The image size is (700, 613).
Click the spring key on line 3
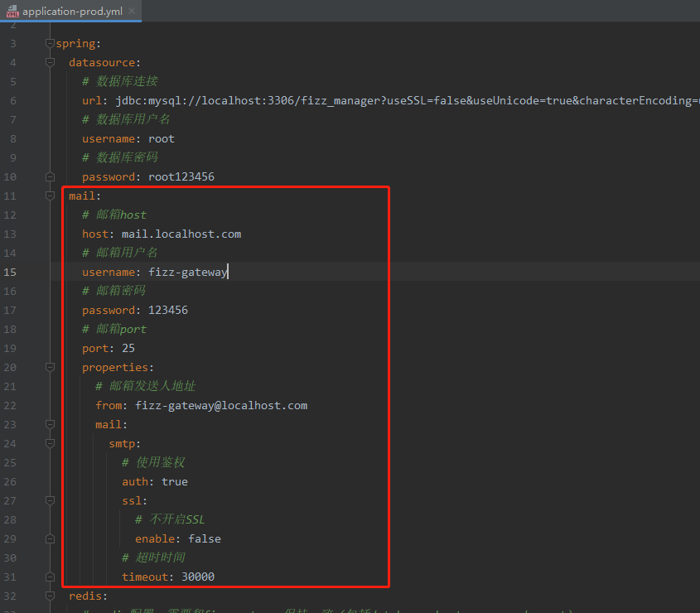(75, 43)
